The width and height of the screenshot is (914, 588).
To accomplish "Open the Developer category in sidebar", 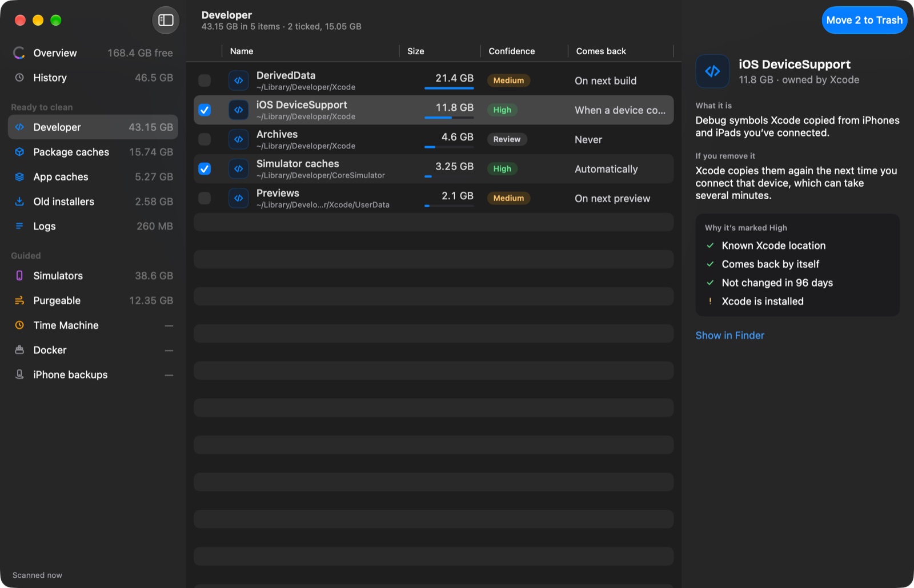I will [93, 127].
